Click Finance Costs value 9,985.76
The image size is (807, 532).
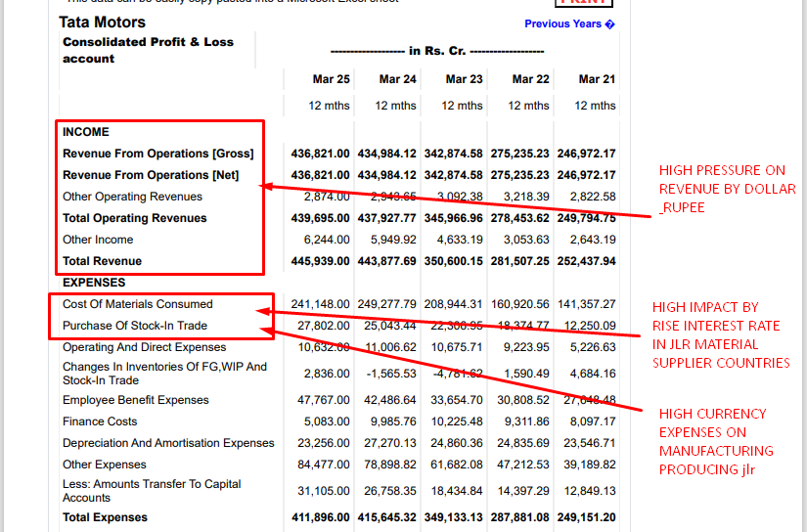coord(393,421)
